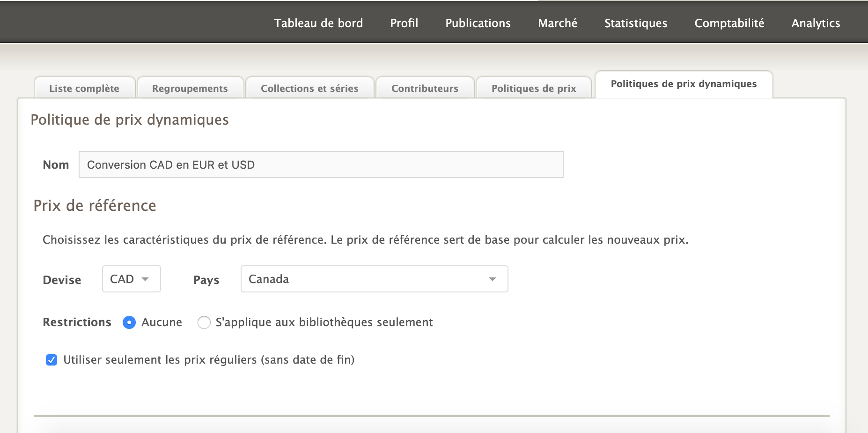
Task: Open the Collections et séries tab
Action: coord(309,88)
